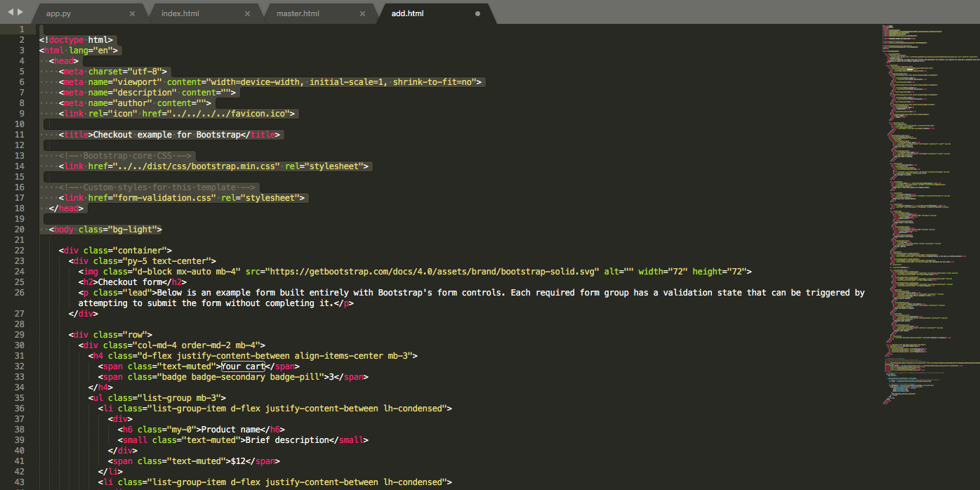
Task: Click the unsaved dot on add.html tab
Action: tap(478, 14)
